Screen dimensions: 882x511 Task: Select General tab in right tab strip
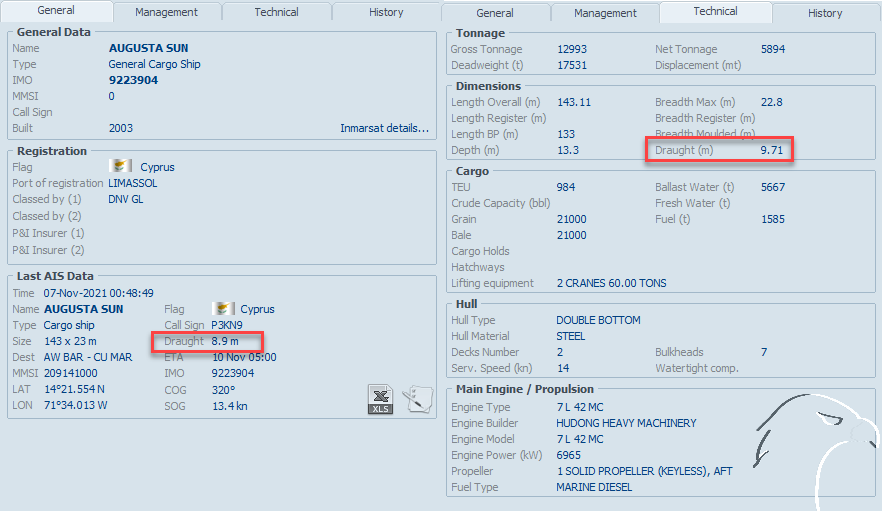pos(494,13)
